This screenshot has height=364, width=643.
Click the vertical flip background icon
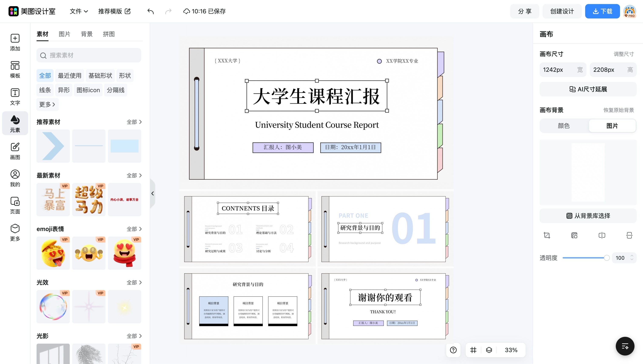pyautogui.click(x=629, y=235)
